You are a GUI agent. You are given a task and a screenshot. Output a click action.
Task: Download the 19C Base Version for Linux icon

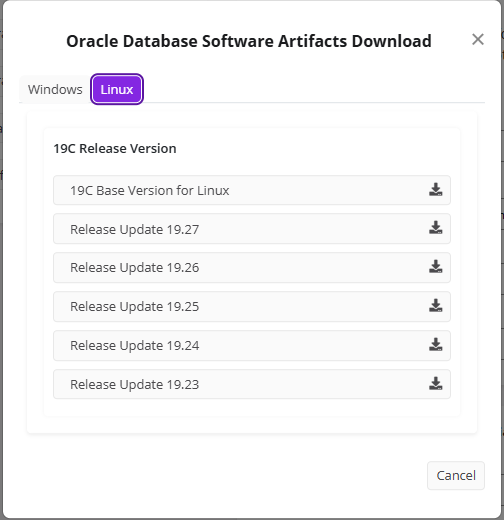click(x=435, y=190)
